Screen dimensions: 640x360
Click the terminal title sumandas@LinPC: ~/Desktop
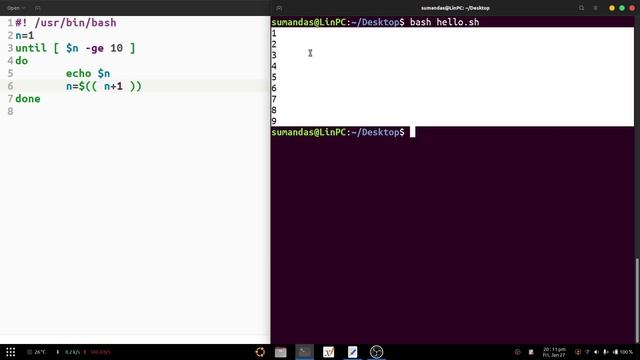[x=455, y=8]
